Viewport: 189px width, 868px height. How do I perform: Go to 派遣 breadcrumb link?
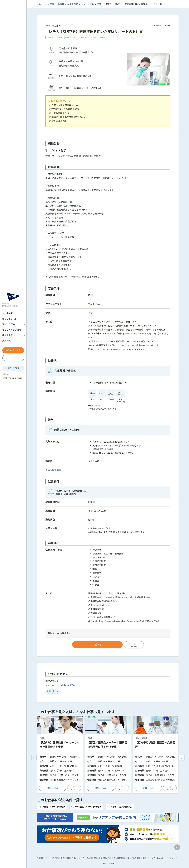pos(99,4)
